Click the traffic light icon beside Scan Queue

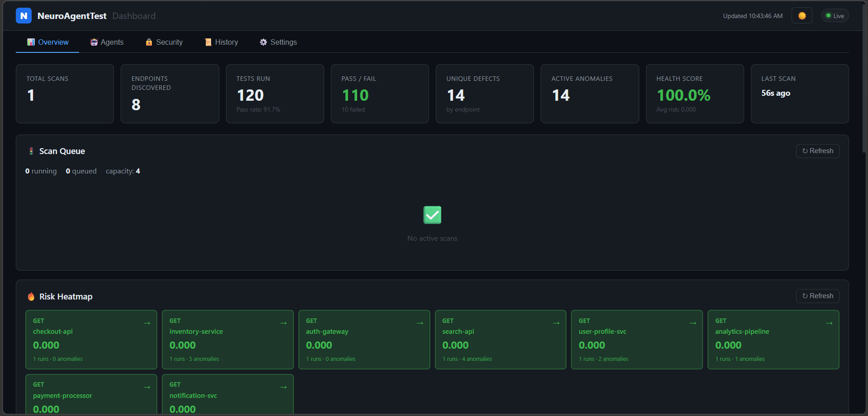31,151
